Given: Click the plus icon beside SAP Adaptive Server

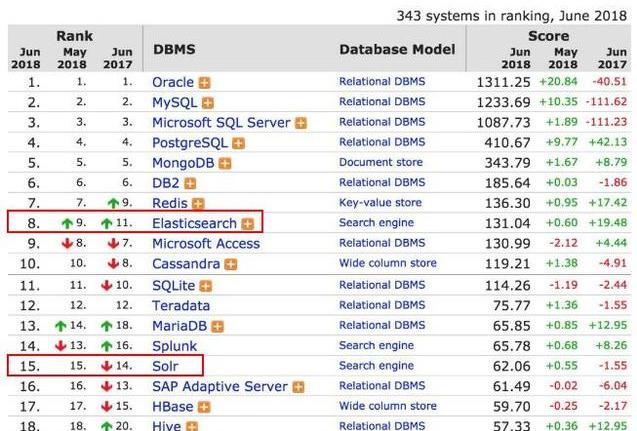Looking at the screenshot, I should pyautogui.click(x=298, y=387).
